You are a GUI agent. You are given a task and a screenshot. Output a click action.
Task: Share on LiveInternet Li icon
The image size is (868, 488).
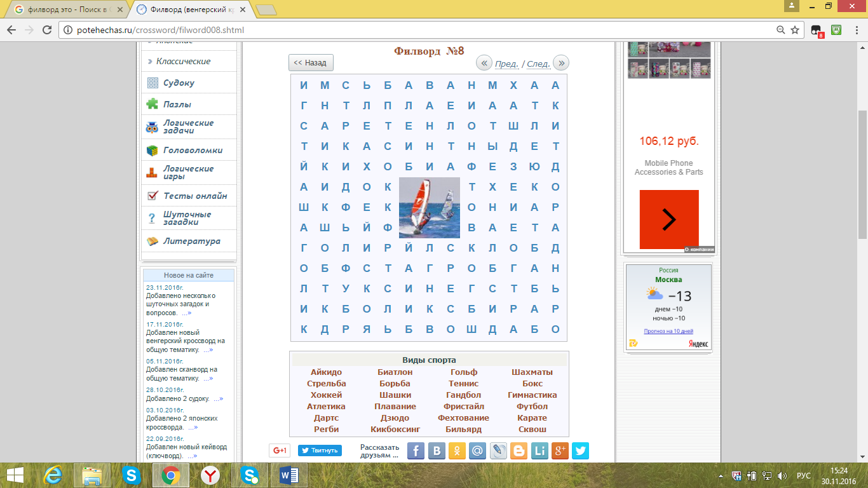539,451
